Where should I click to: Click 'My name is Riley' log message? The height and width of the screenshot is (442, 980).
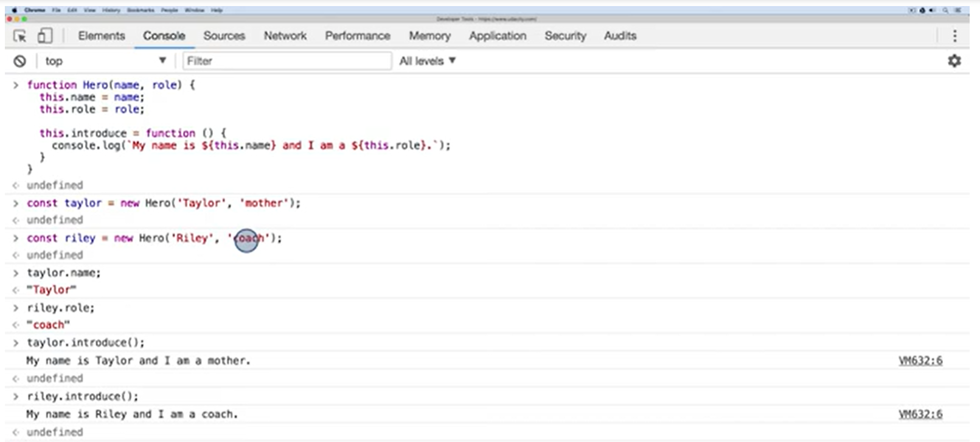tap(132, 414)
